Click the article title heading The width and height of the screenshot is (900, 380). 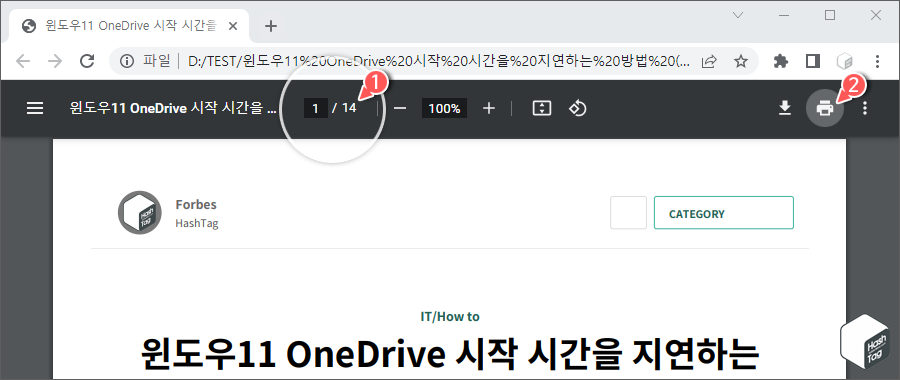pyautogui.click(x=450, y=354)
